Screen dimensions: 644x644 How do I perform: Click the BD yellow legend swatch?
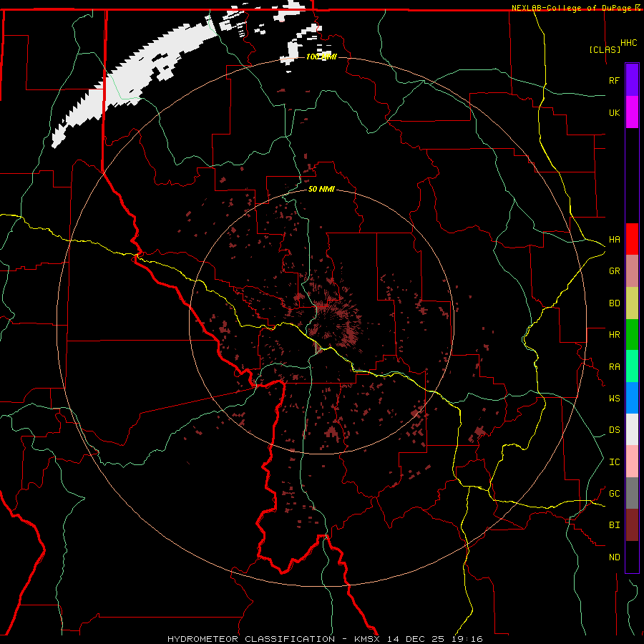(x=632, y=303)
